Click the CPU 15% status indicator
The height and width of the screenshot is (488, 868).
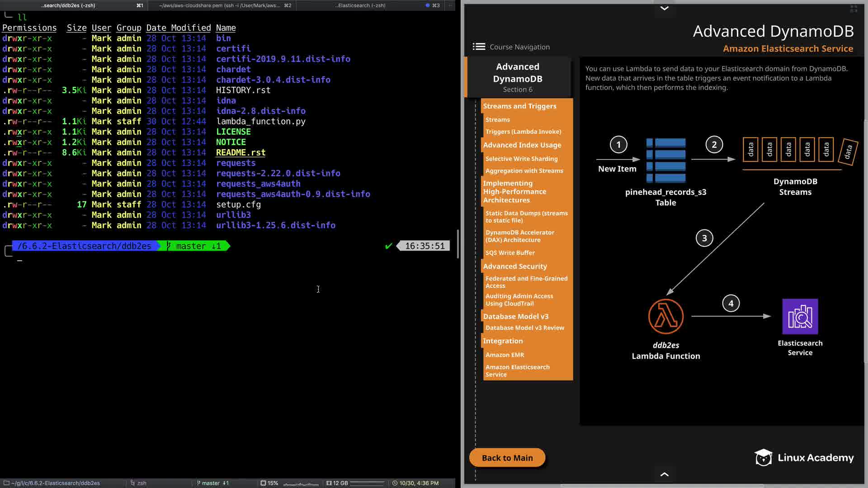click(x=269, y=483)
